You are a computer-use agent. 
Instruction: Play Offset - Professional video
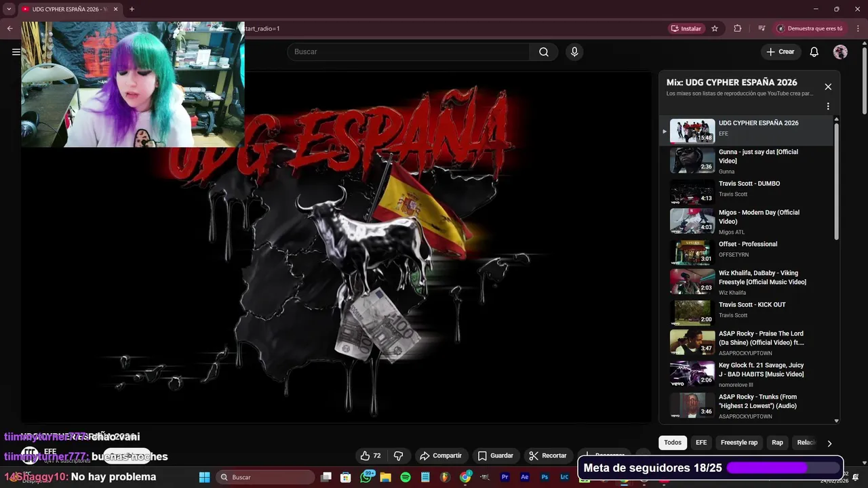point(745,252)
